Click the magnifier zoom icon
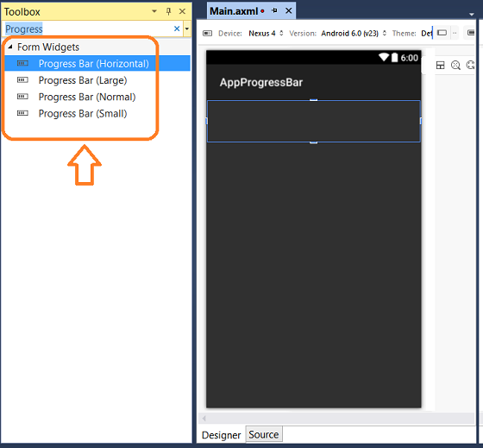This screenshot has height=448, width=483. click(455, 65)
